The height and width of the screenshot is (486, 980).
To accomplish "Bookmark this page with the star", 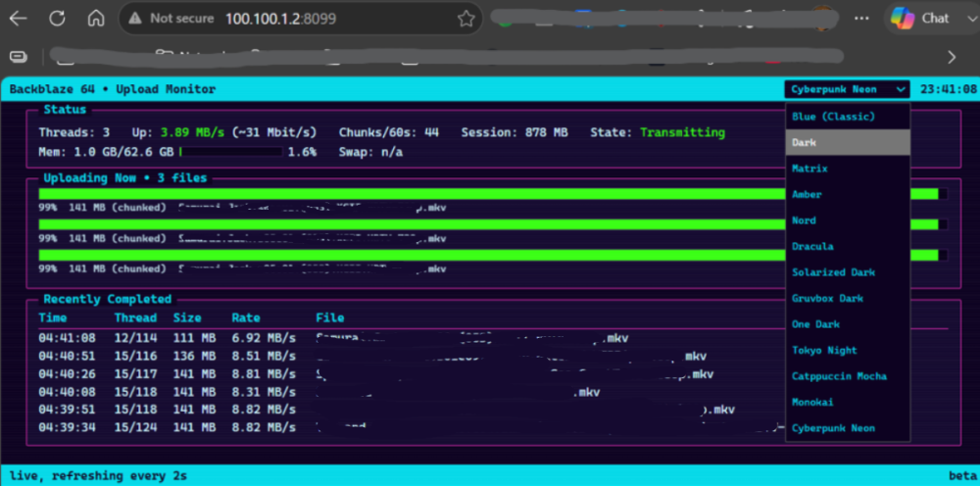I will tap(466, 19).
